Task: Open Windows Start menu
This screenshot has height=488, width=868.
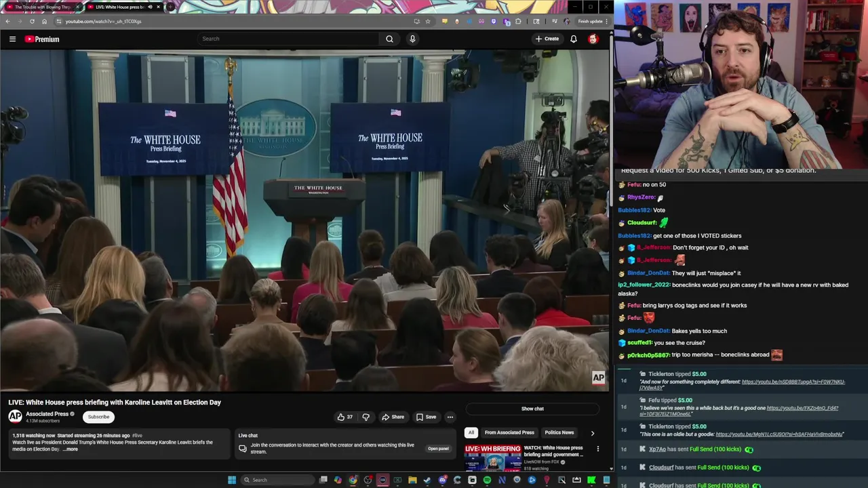Action: (232, 480)
